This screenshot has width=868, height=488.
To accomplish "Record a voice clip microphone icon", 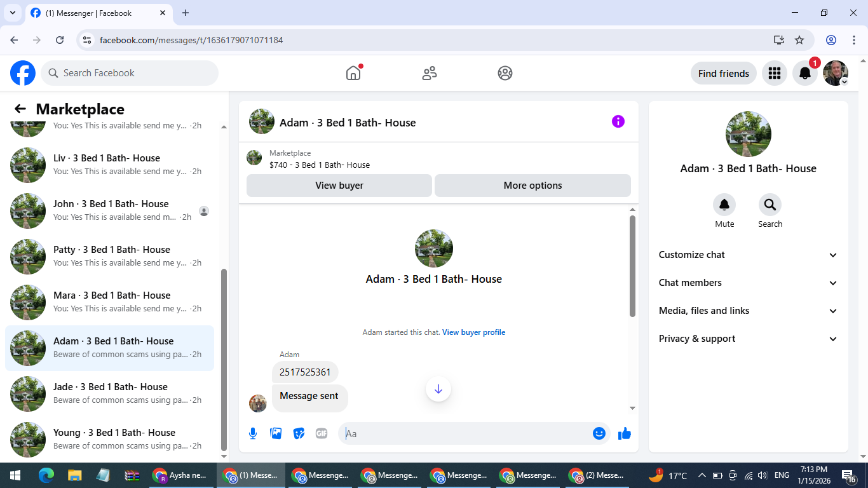I will click(x=253, y=433).
